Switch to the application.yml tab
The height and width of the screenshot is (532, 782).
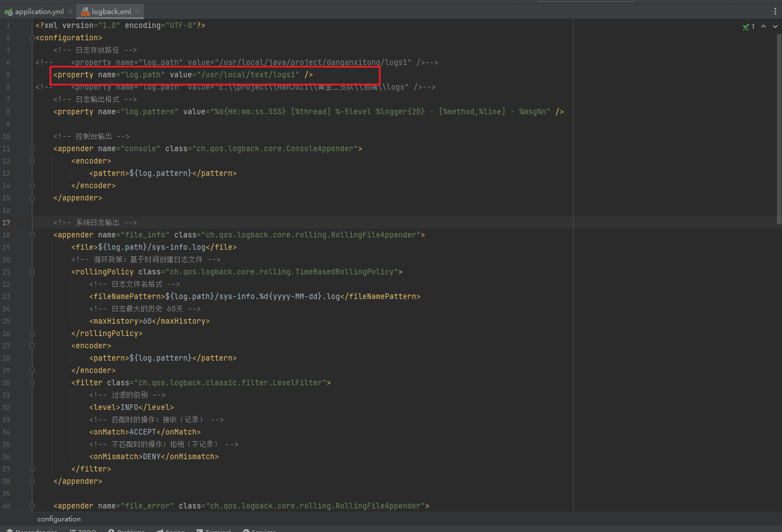coord(39,11)
